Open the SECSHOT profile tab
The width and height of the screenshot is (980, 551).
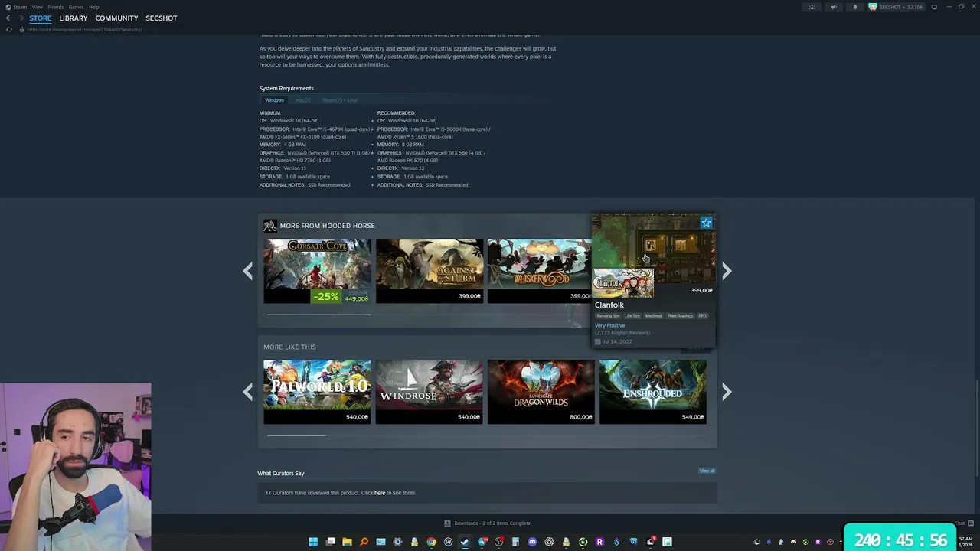pos(162,18)
